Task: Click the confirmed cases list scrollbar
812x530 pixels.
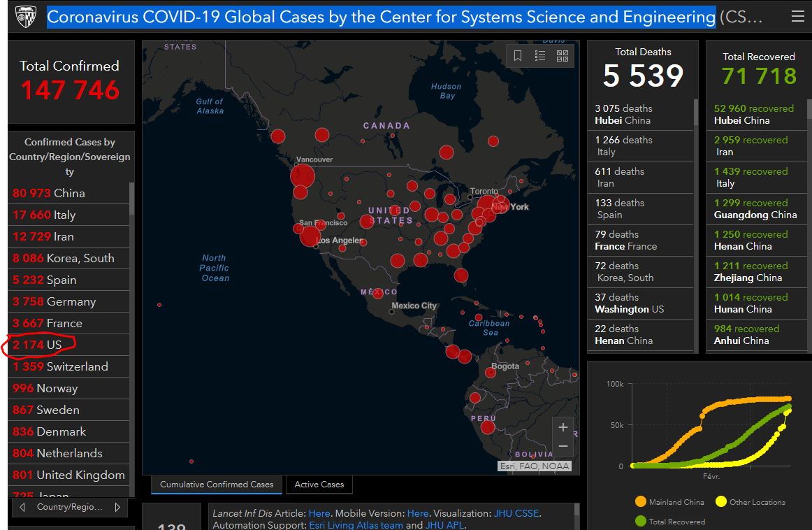Action: (x=131, y=199)
